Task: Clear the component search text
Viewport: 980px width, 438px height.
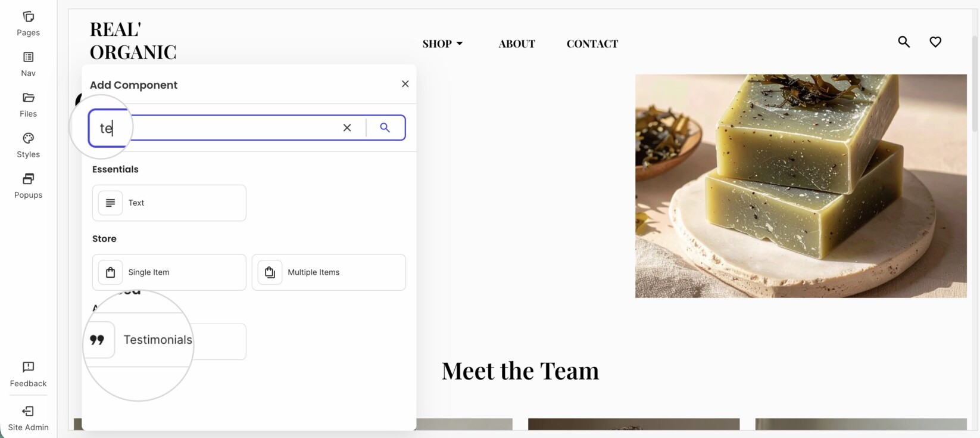Action: tap(347, 128)
